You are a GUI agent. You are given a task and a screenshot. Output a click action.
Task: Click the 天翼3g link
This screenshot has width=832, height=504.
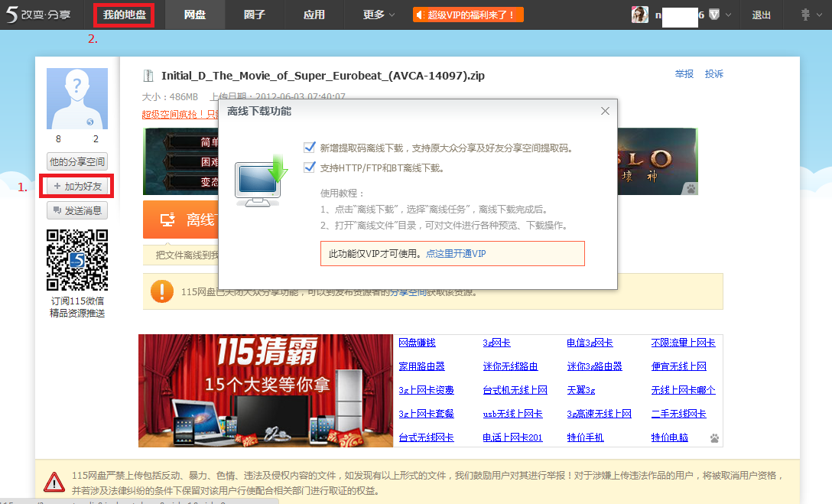point(581,390)
